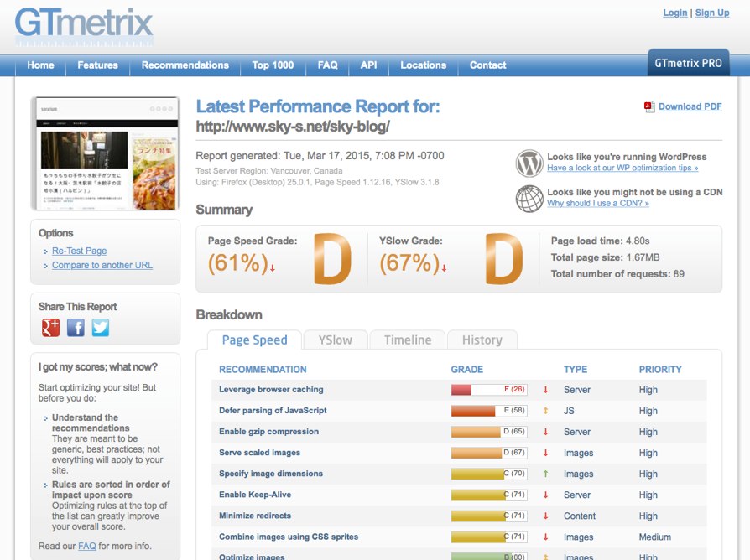Expand the Serve scaled images recommendation
Screen dimensions: 750x560
(260, 453)
